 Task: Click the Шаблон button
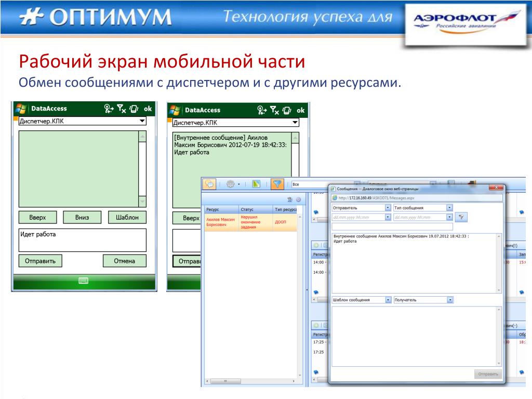[x=127, y=218]
